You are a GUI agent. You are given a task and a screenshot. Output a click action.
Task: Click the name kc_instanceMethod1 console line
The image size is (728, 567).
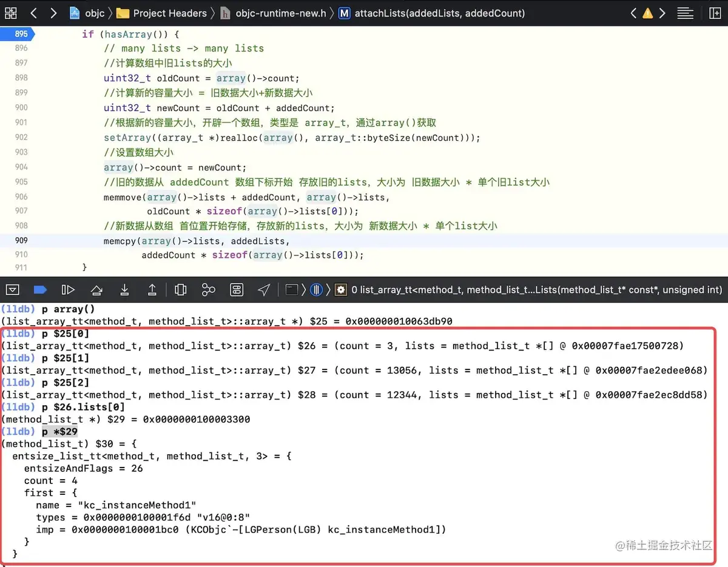point(116,505)
